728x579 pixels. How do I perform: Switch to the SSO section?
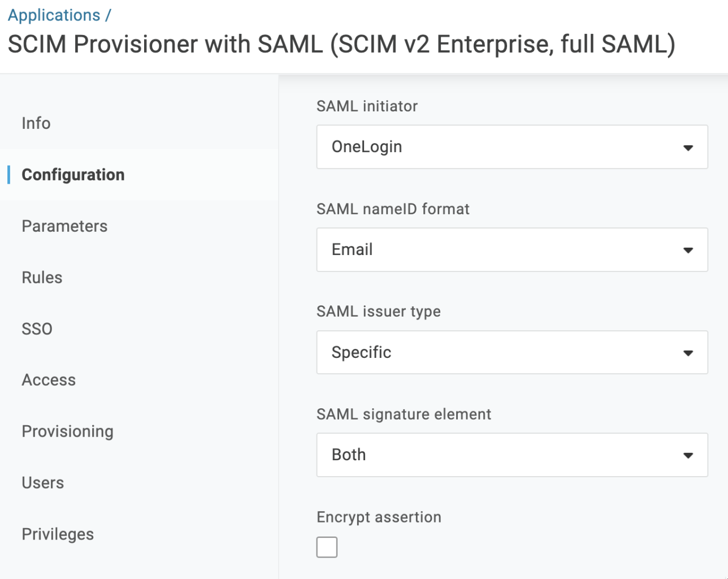coord(37,329)
